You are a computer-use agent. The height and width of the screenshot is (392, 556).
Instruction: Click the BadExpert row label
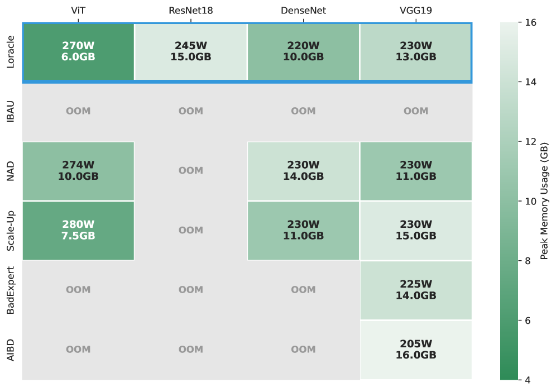10,290
